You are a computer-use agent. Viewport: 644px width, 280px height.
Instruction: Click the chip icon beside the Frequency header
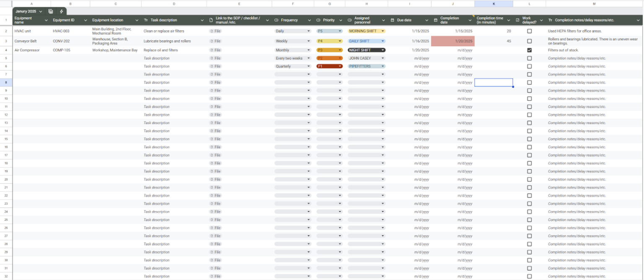(x=276, y=20)
